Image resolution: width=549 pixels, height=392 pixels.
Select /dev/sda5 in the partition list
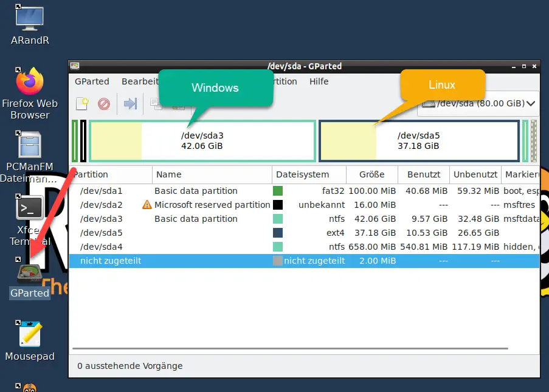tap(101, 233)
